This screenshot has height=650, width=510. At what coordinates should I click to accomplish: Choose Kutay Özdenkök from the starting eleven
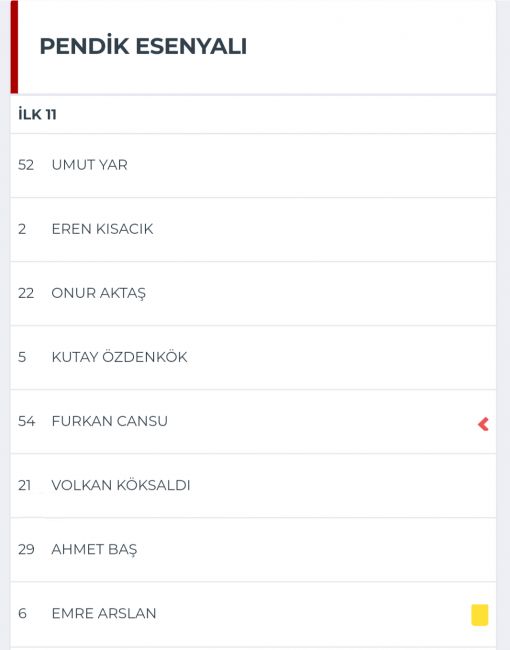(x=253, y=357)
